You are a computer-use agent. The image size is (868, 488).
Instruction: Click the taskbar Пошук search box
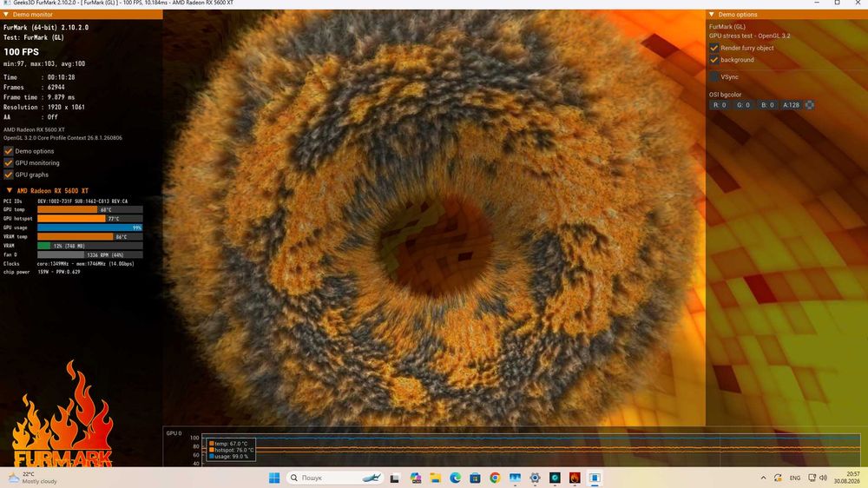pos(335,478)
